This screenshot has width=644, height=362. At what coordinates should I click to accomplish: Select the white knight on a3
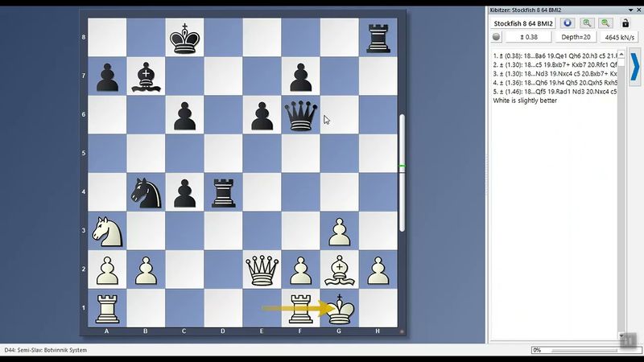tap(107, 232)
